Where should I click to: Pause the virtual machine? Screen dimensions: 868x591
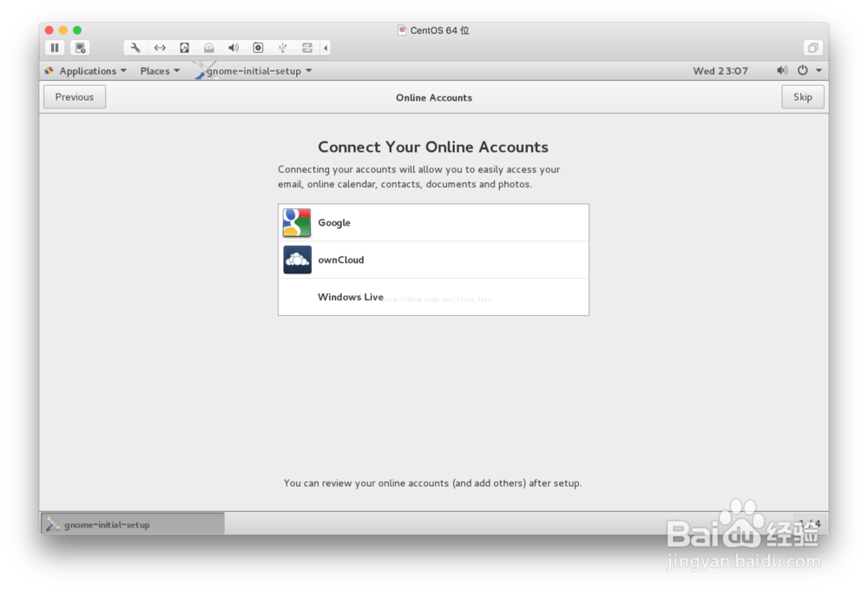point(54,48)
